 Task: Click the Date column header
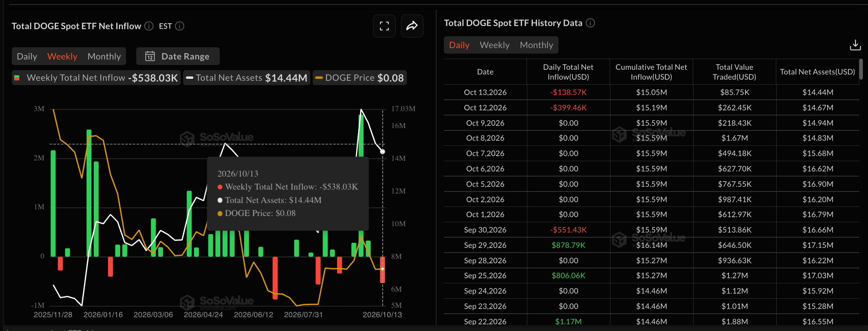coord(485,72)
